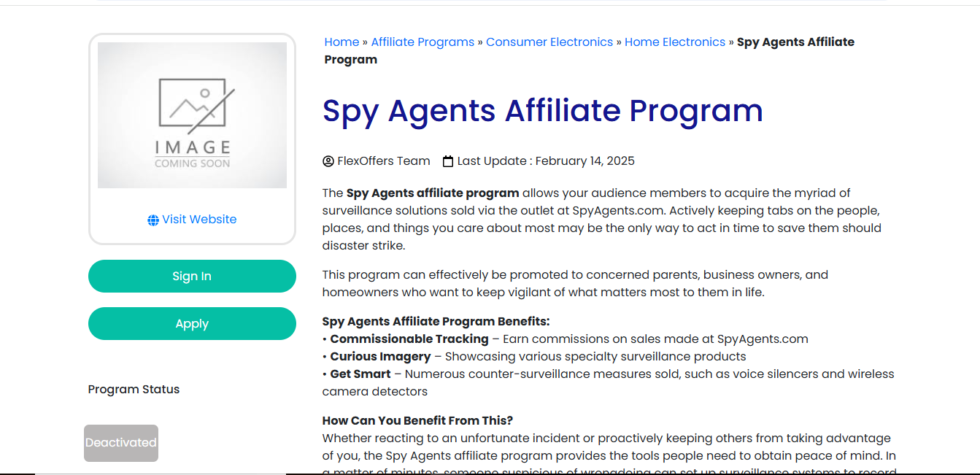Click the Last Update February 14, 2025 date

(546, 161)
